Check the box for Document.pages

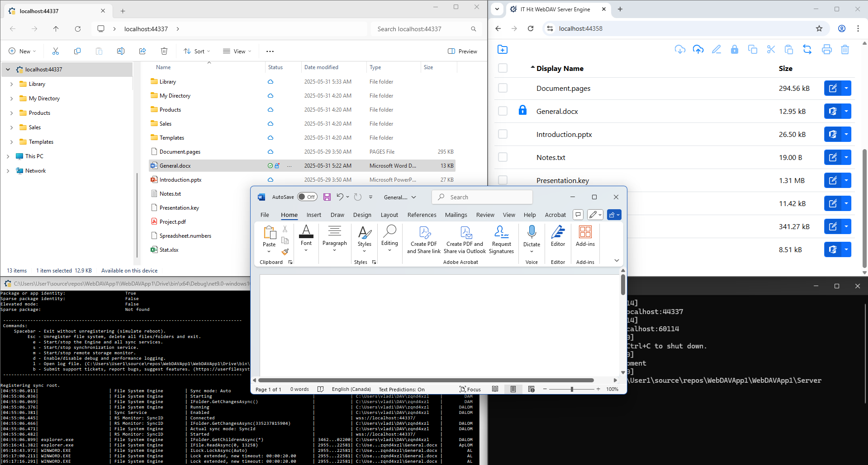point(503,88)
